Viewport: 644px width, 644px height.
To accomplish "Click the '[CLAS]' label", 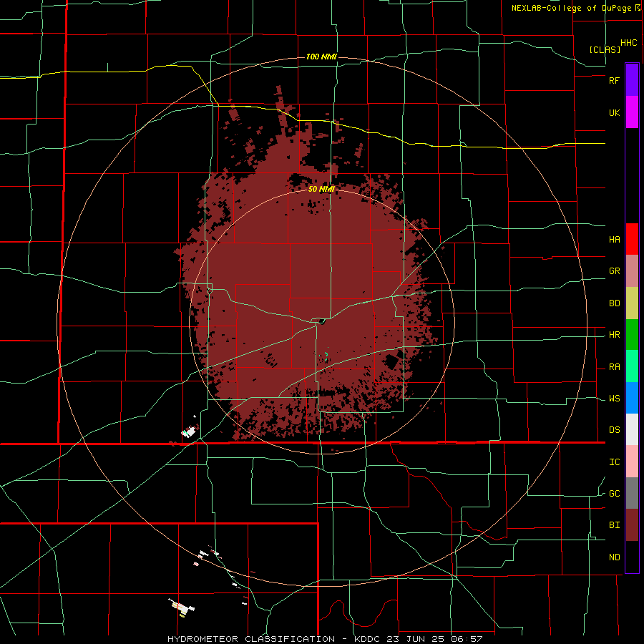I will pos(605,49).
